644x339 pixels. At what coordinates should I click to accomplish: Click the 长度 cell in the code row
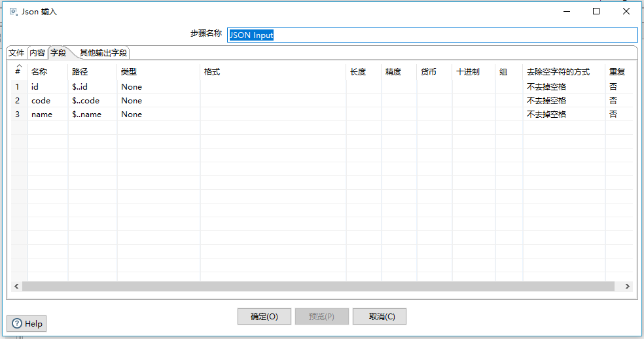364,100
